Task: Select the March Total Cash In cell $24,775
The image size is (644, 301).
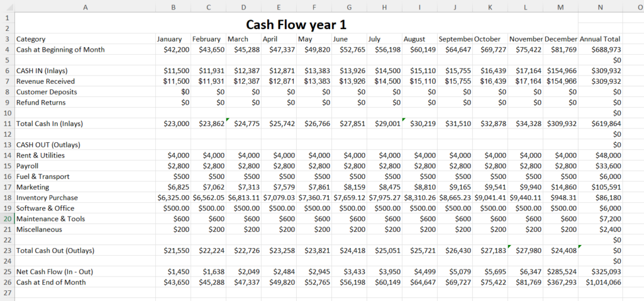Action: [x=243, y=123]
